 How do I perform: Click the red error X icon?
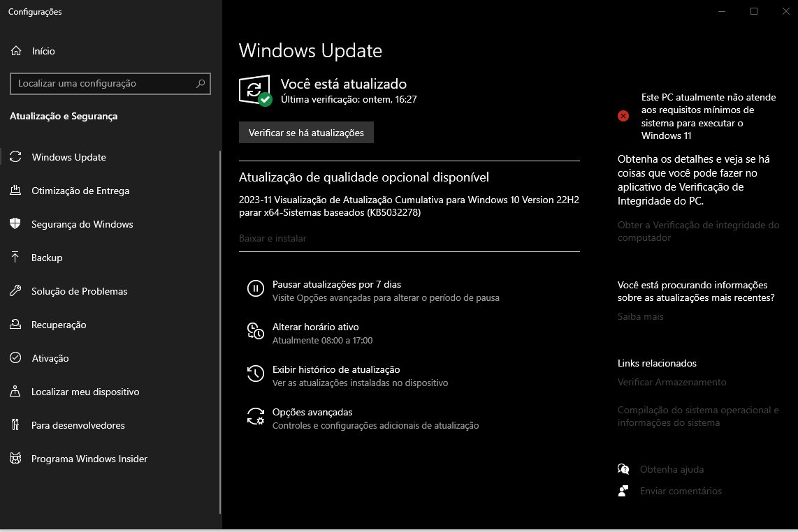click(623, 116)
